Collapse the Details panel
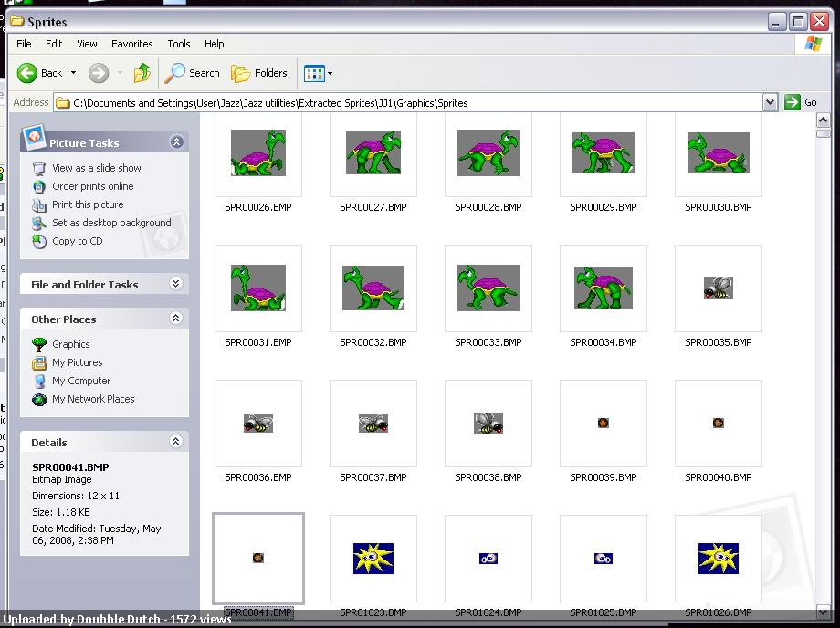Image resolution: width=840 pixels, height=628 pixels. [176, 442]
